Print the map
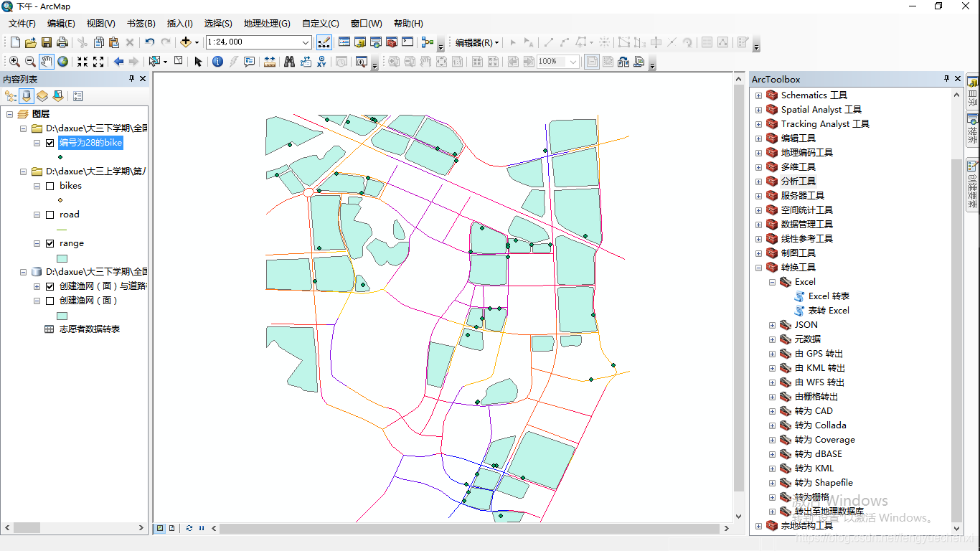Viewport: 980px width, 551px height. click(62, 42)
